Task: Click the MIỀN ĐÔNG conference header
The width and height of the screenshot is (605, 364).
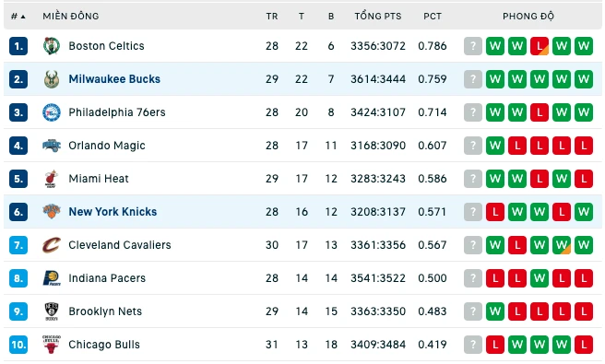Action: click(71, 17)
